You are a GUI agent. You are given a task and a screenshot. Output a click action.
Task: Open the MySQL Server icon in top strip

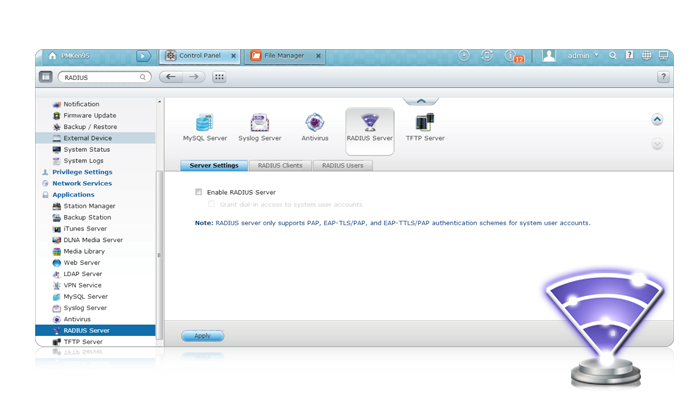coord(204,124)
